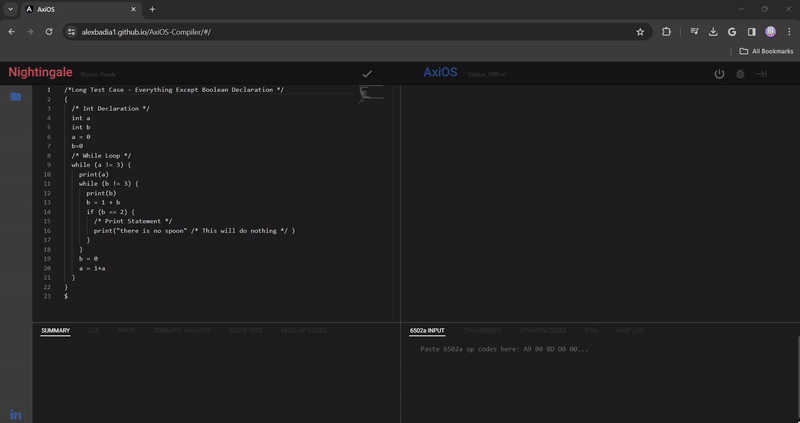Click the code editor minimap
800x423 pixels.
[x=372, y=94]
